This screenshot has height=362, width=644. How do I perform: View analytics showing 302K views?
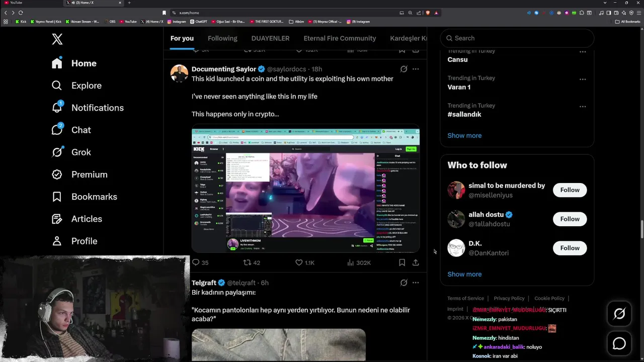[359, 262]
